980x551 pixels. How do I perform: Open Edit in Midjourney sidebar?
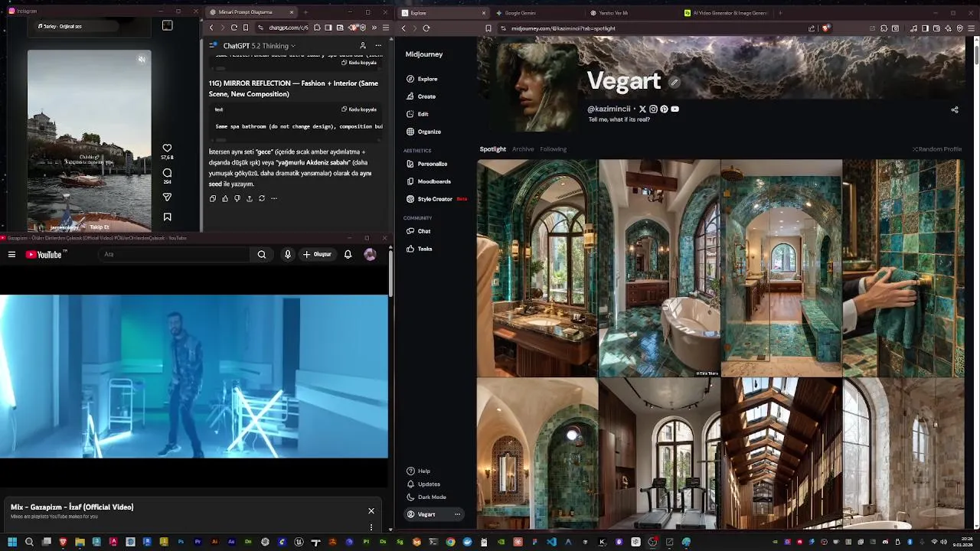coord(417,114)
